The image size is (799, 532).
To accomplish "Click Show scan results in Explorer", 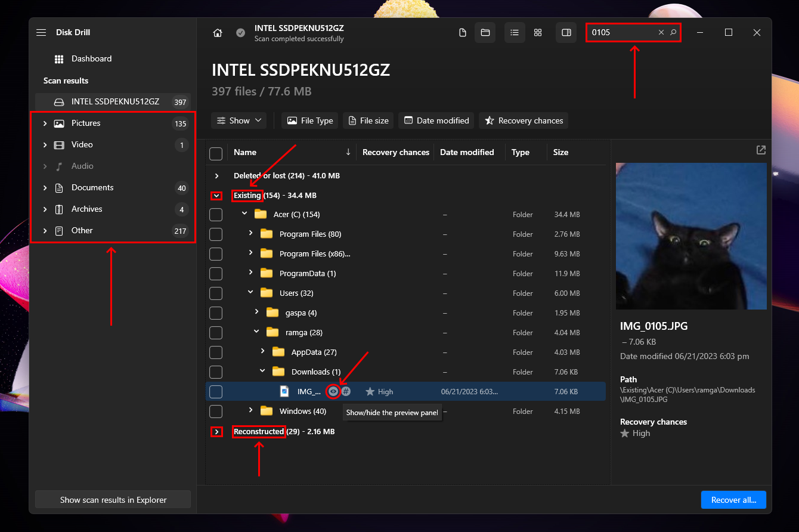I will click(113, 500).
